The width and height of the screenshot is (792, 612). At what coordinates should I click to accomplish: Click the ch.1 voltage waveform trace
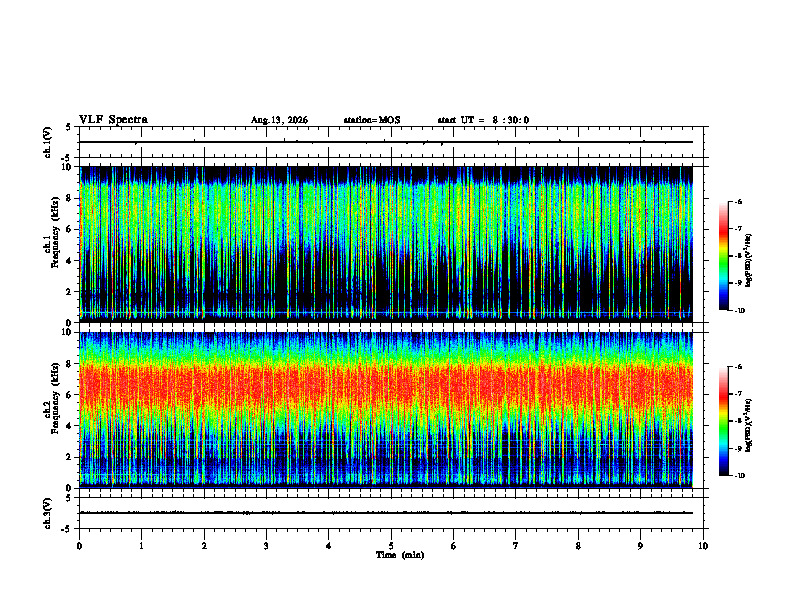coord(386,142)
